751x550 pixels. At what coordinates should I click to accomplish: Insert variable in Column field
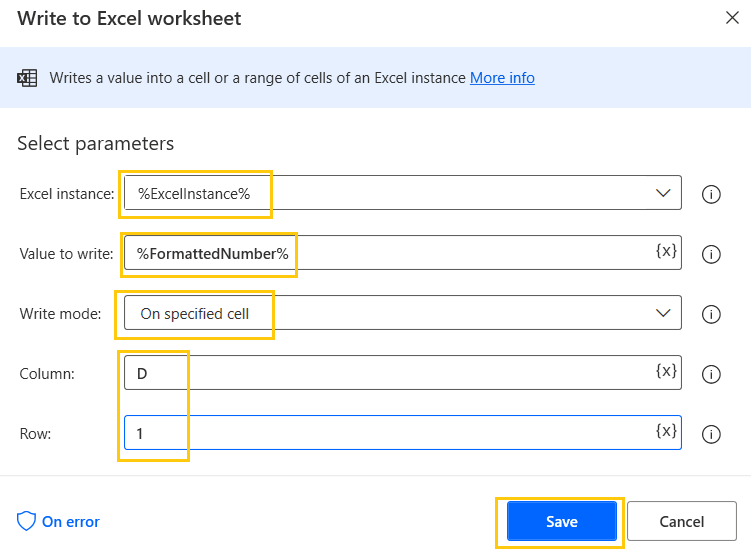(666, 371)
